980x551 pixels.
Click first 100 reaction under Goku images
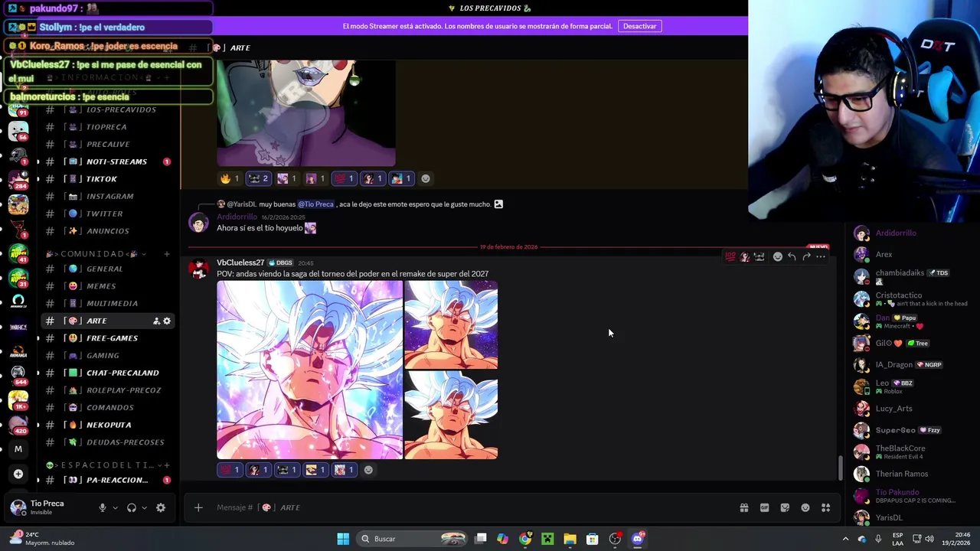(230, 470)
